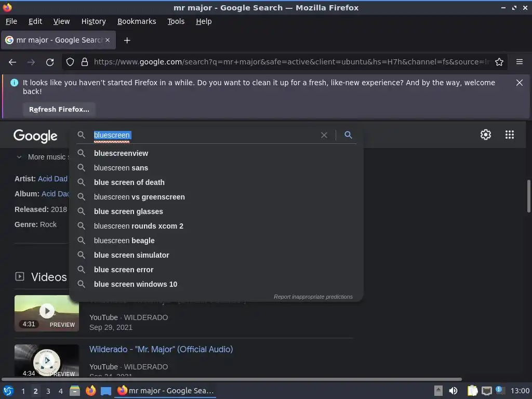Bookmark this page with star icon
The height and width of the screenshot is (399, 532).
pyautogui.click(x=499, y=62)
